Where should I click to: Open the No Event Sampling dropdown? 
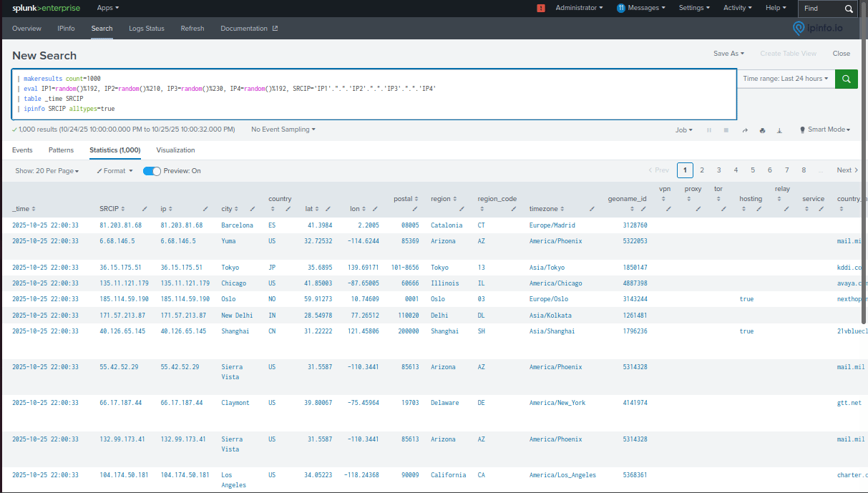(x=281, y=130)
